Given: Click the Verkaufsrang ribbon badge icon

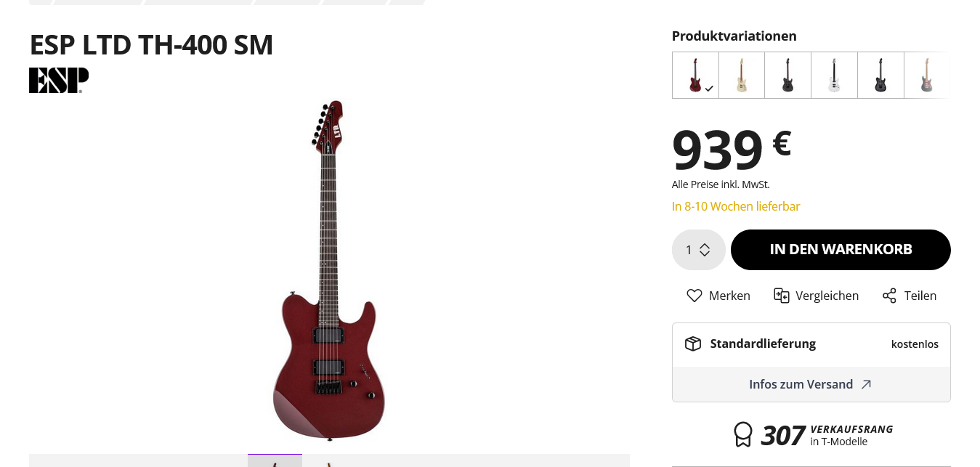Looking at the screenshot, I should pos(743,434).
